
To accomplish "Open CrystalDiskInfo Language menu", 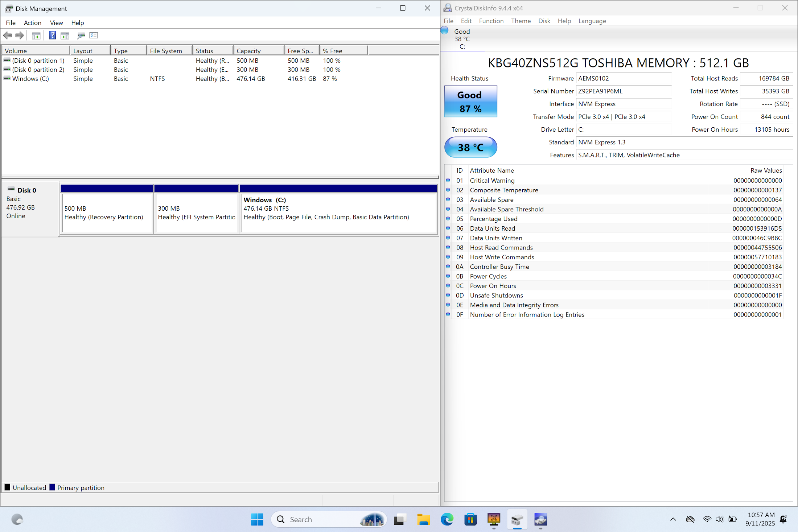I will click(x=592, y=21).
